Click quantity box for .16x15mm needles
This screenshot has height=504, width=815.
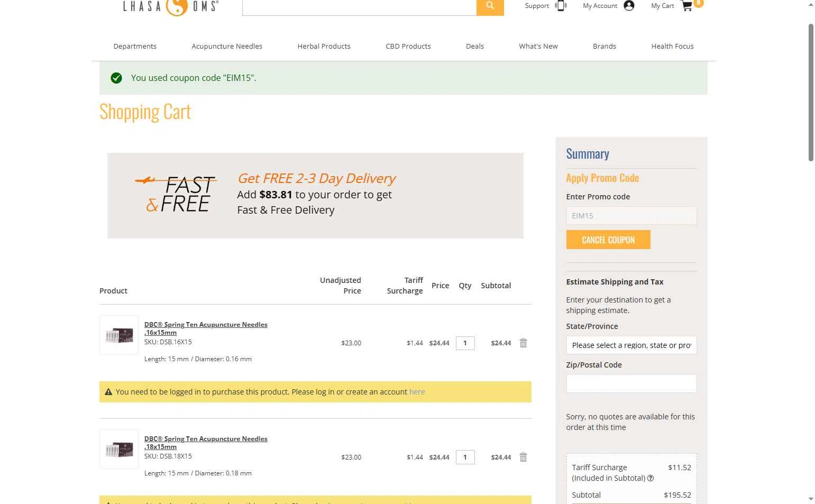pos(465,343)
